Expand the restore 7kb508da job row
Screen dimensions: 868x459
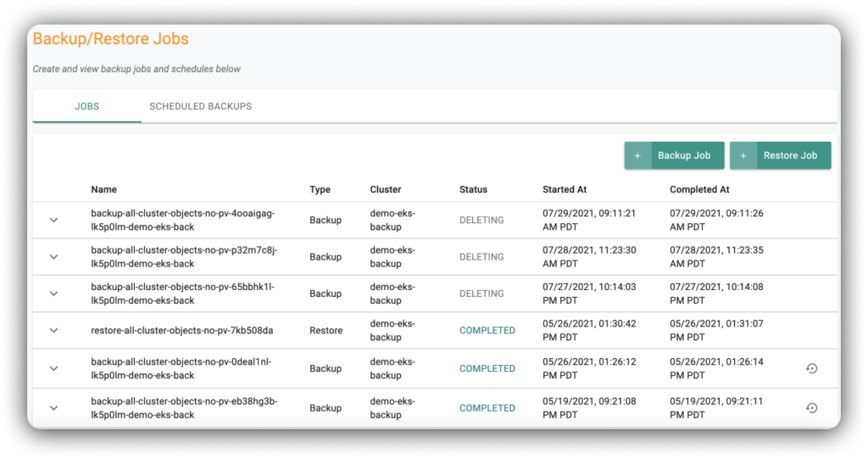click(x=53, y=331)
